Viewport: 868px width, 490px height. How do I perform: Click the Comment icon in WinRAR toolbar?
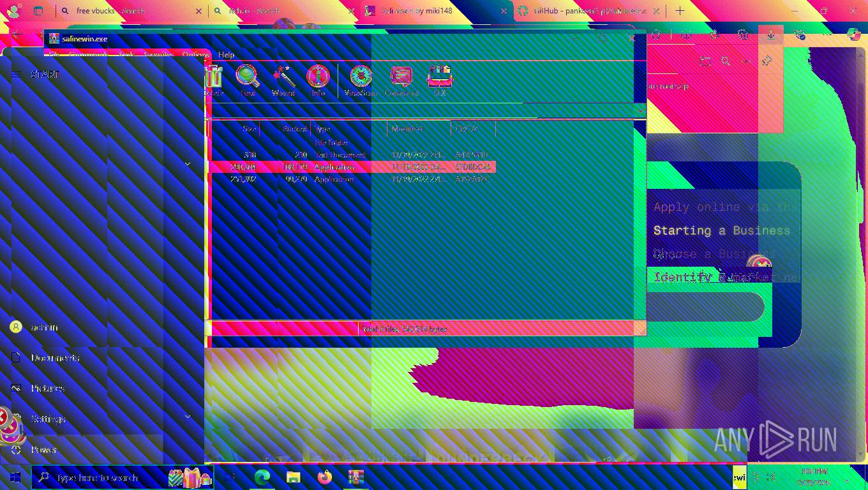click(x=401, y=81)
